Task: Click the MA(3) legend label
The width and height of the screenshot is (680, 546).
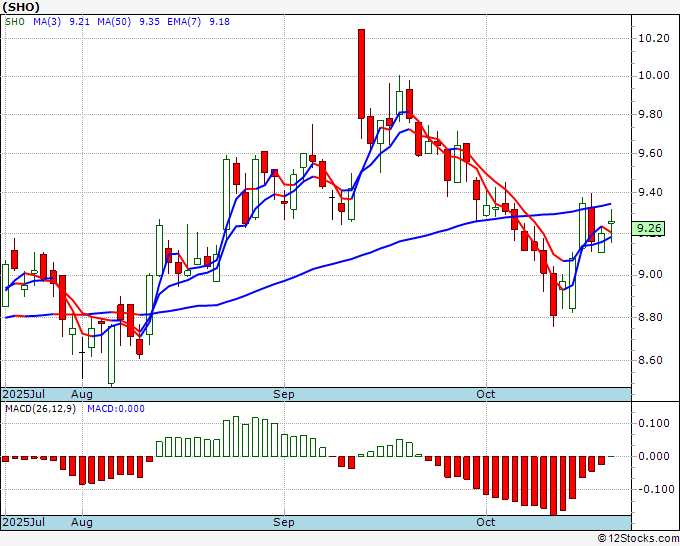Action: 47,22
